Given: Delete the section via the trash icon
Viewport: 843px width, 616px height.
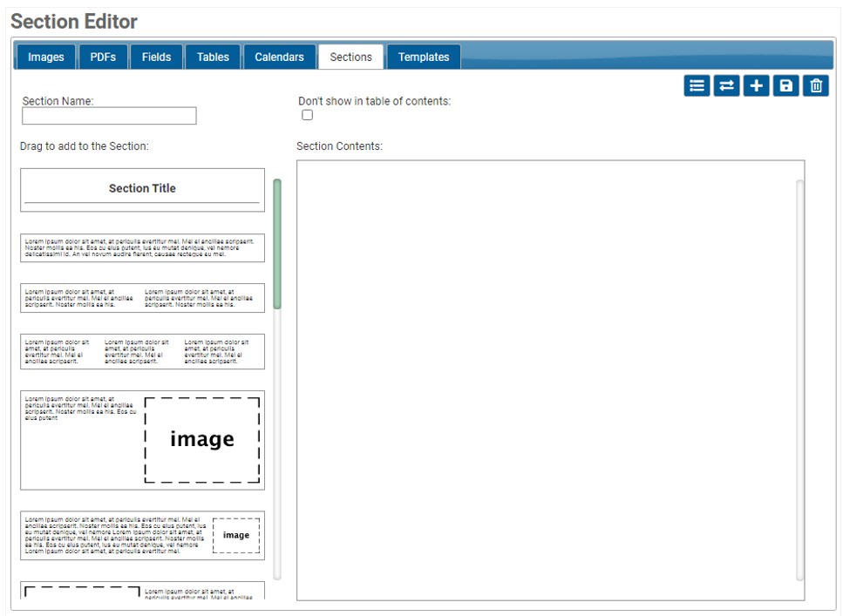Looking at the screenshot, I should pos(815,85).
